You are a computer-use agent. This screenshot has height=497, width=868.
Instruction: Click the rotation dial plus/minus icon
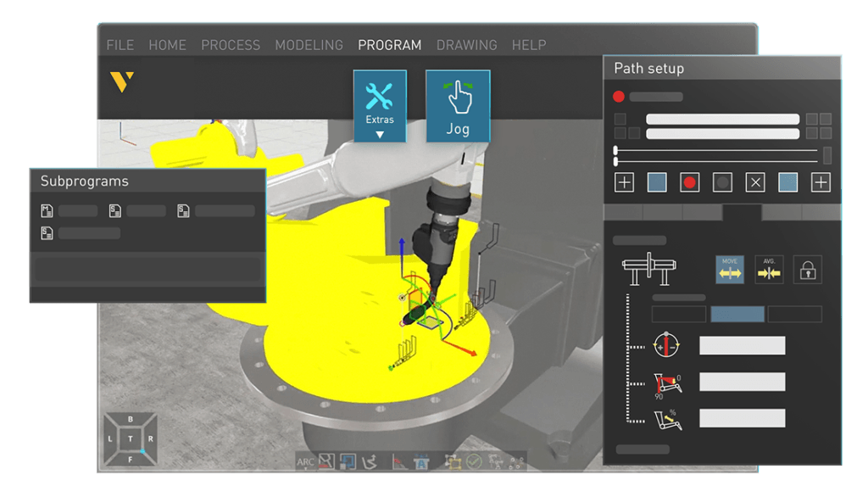pyautogui.click(x=666, y=345)
